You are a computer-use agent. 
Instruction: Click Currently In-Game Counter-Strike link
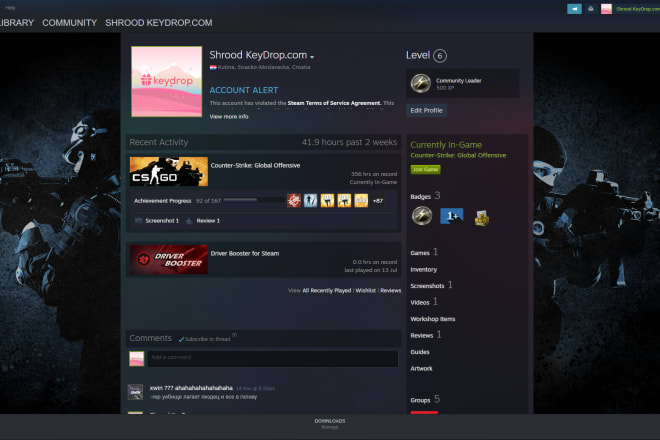(458, 155)
